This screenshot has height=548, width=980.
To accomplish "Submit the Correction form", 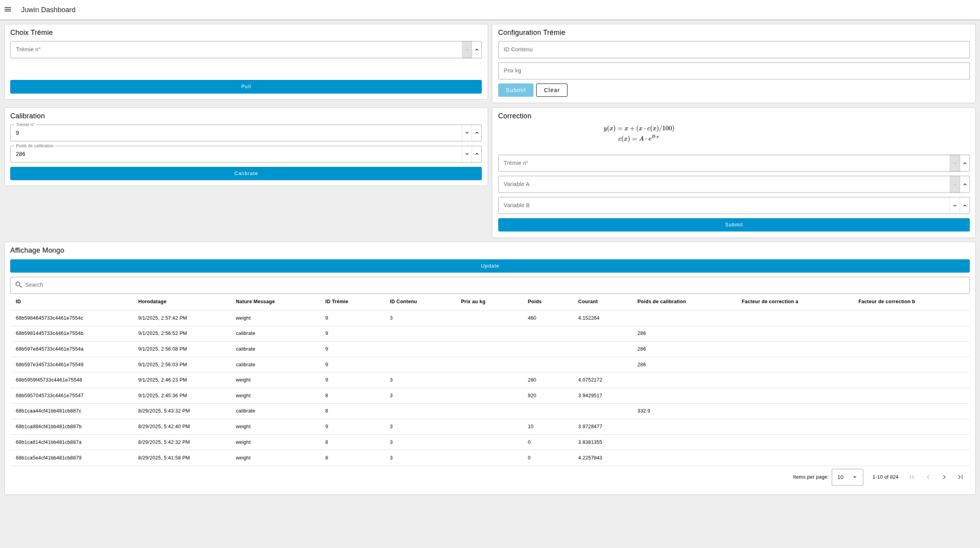I will pyautogui.click(x=733, y=225).
